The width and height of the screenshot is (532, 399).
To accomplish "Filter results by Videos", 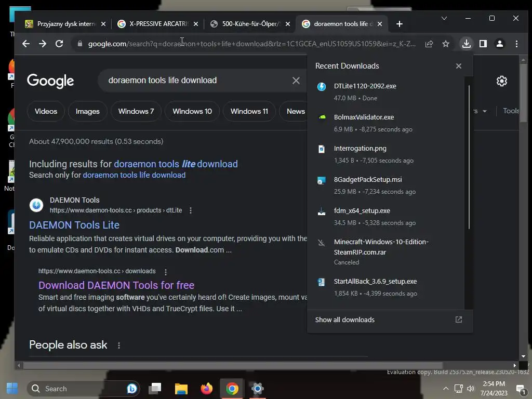I will coord(46,111).
